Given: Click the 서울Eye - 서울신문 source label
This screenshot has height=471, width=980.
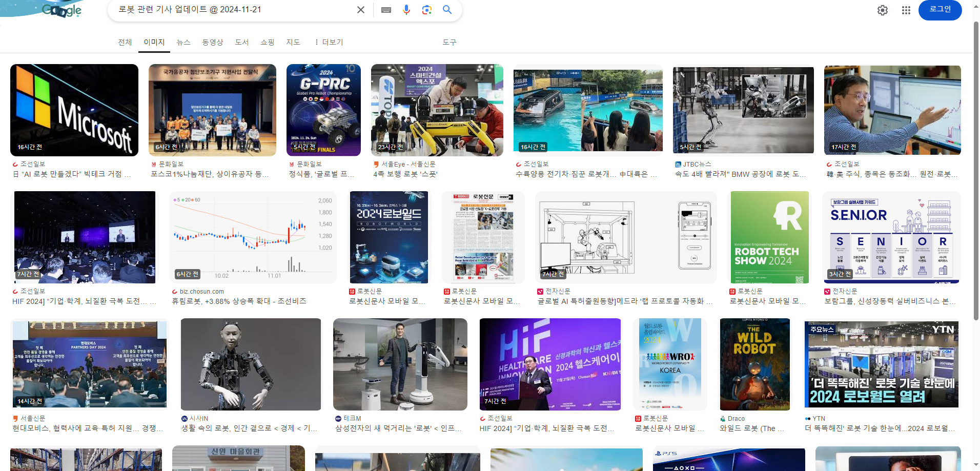Looking at the screenshot, I should click(x=409, y=164).
